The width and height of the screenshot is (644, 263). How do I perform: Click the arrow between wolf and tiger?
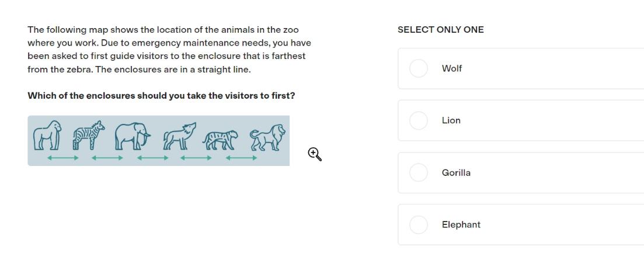point(196,158)
